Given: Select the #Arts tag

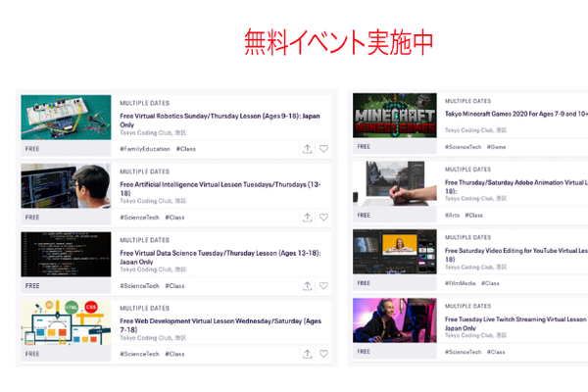Looking at the screenshot, I should [452, 216].
